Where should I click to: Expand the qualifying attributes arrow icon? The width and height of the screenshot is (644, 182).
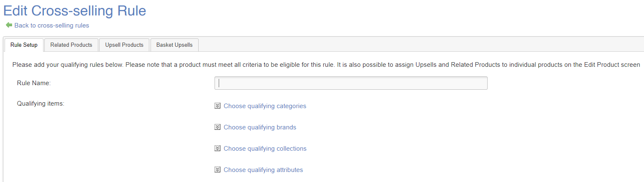tap(217, 170)
